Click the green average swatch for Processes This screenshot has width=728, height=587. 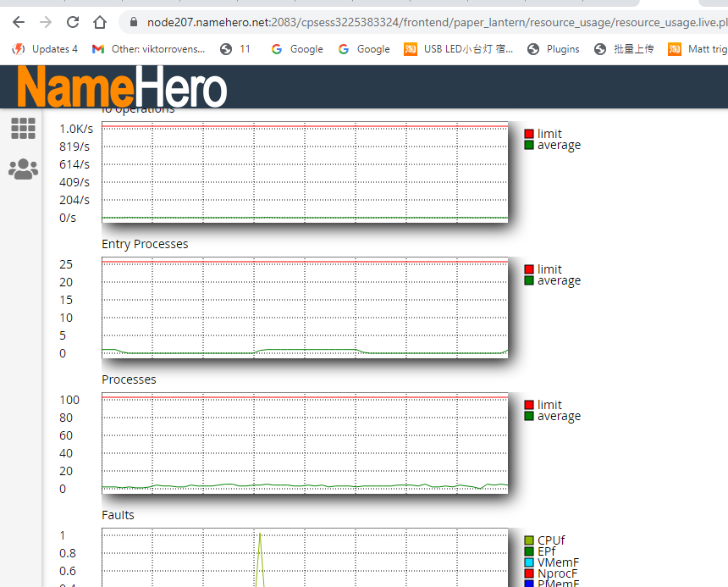coord(529,417)
